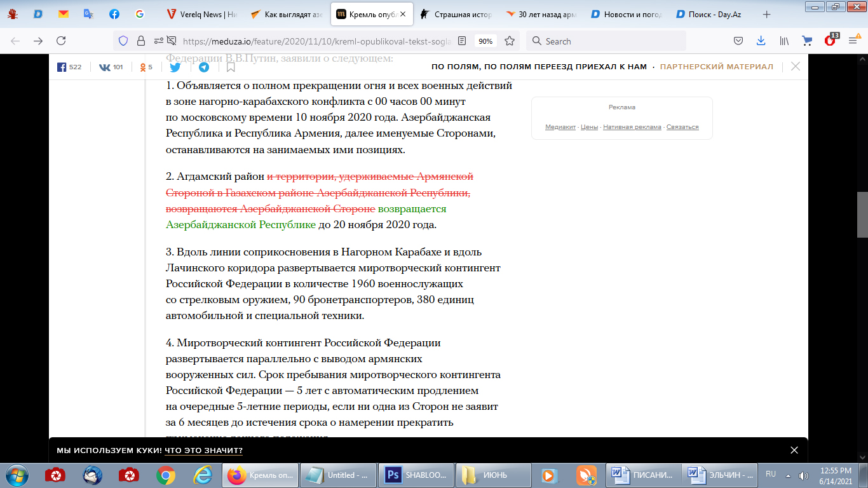Save article with the bookmark icon
Screen dimensions: 868x488
(231, 67)
